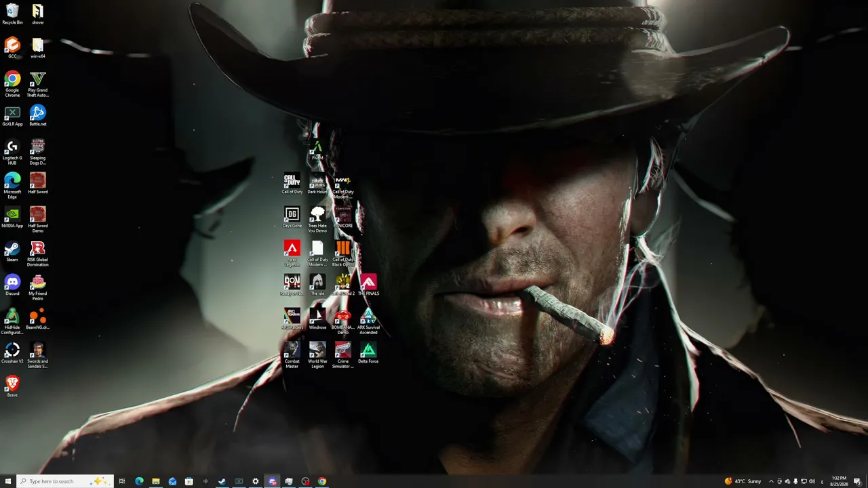Select the Call of Duty Black Ops shortcut
The width and height of the screenshot is (868, 488).
click(x=343, y=254)
